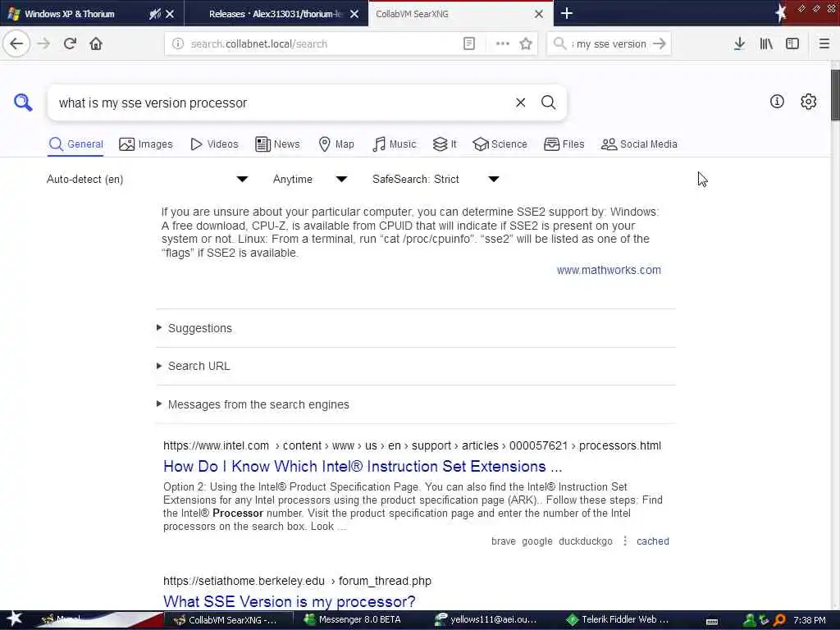The height and width of the screenshot is (630, 840).
Task: Go back with the browser back arrow
Action: pos(16,43)
